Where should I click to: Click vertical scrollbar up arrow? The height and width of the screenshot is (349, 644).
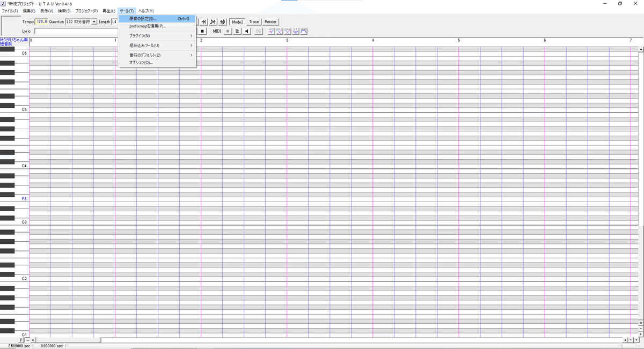[x=641, y=49]
